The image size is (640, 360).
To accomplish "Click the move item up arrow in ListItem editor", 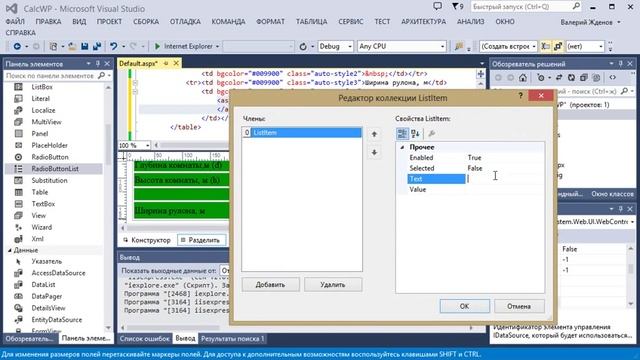I will click(374, 134).
